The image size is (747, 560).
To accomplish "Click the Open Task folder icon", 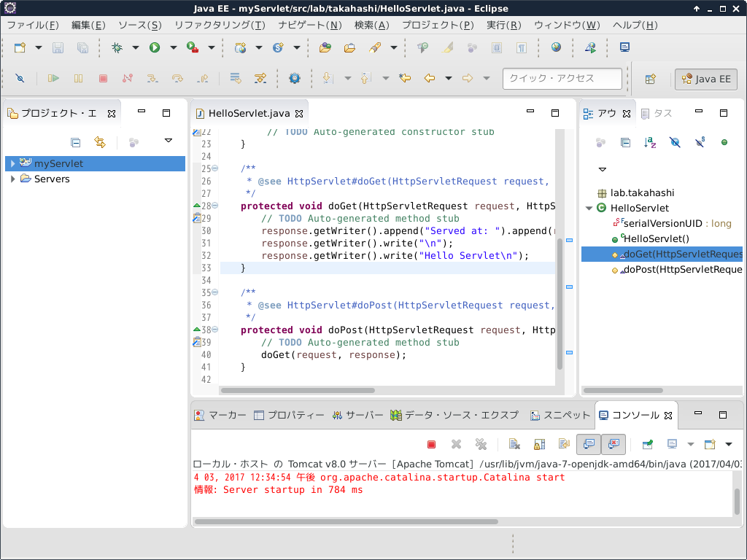I will (349, 47).
